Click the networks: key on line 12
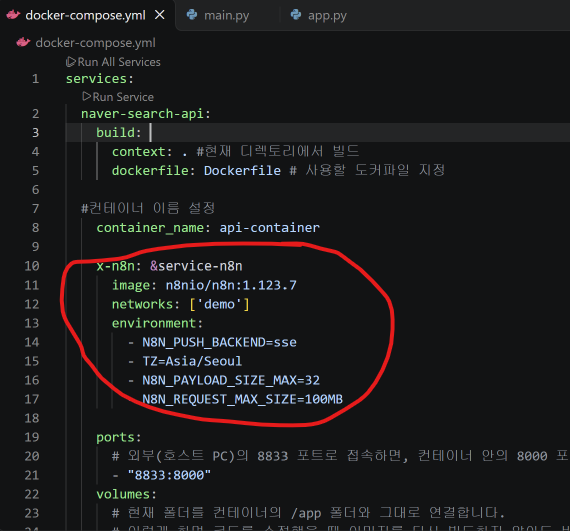 pos(146,304)
